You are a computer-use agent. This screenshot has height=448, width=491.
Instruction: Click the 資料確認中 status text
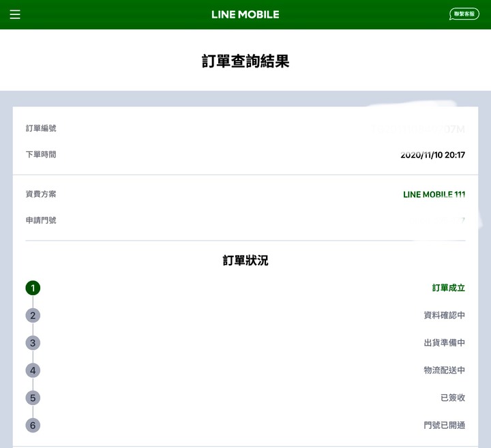(445, 315)
